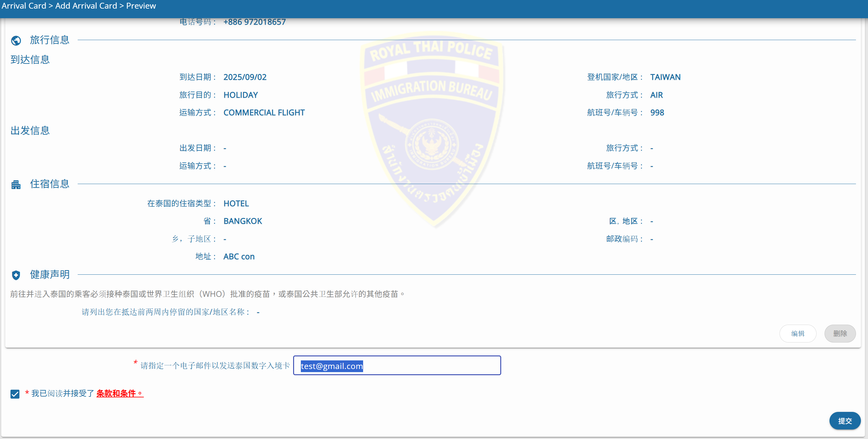This screenshot has height=439, width=868.
Task: Click the 住宿信息 section heading
Action: 50,184
